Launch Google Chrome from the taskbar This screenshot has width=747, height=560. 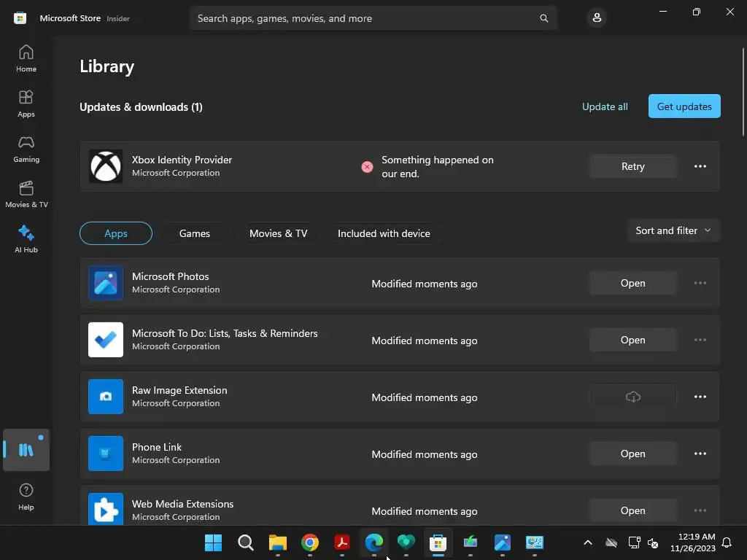(309, 542)
